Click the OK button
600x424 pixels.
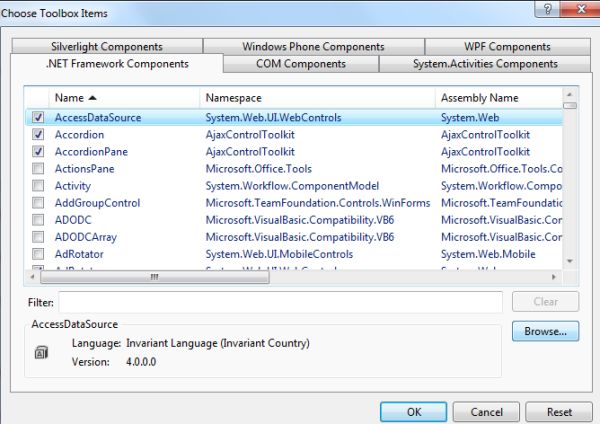(x=414, y=412)
